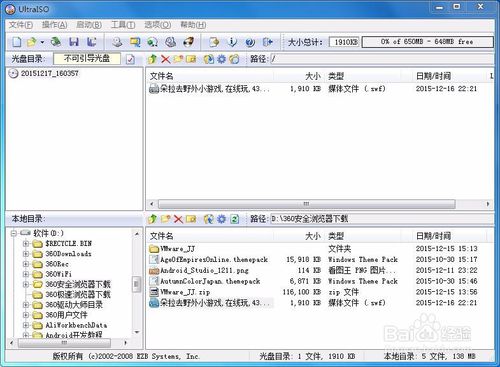
Task: Click red X delete in 光盘目录 toolbar
Action: (165, 59)
